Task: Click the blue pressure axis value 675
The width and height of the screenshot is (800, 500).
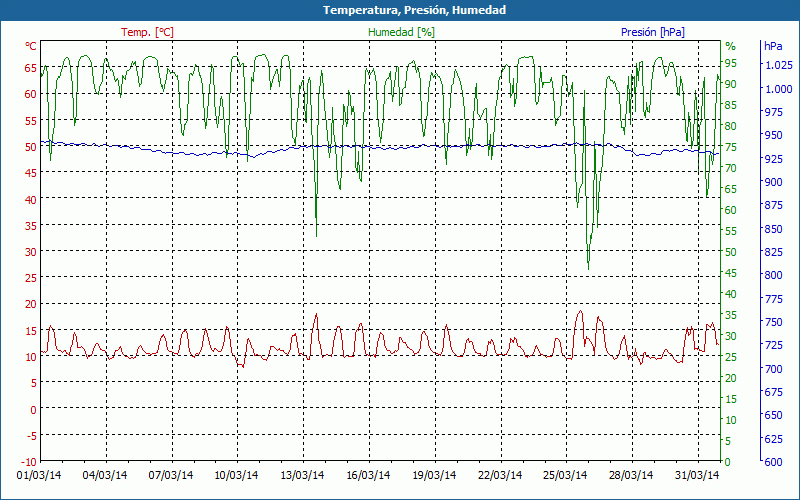Action: (773, 392)
